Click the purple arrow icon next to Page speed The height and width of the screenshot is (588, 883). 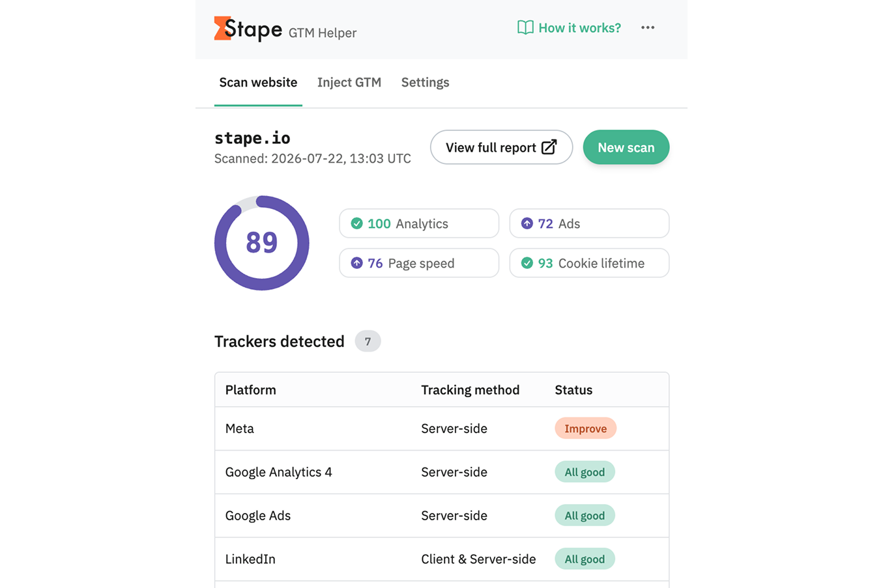click(356, 263)
